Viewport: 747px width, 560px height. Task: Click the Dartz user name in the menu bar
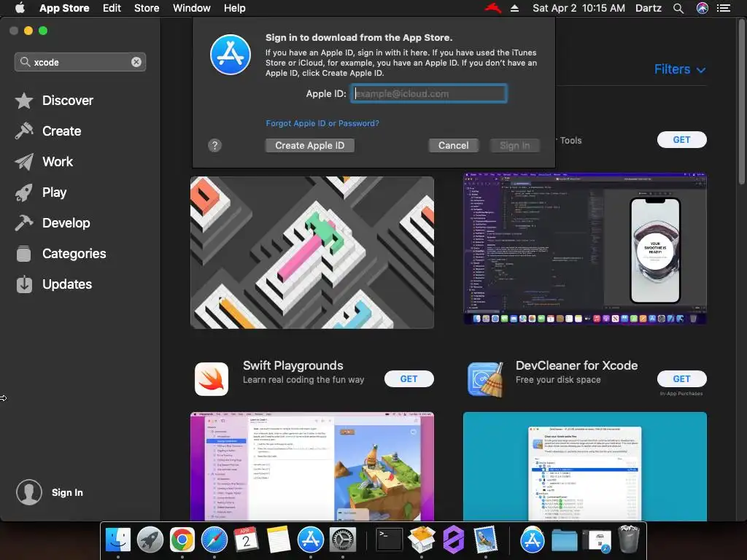pyautogui.click(x=649, y=8)
